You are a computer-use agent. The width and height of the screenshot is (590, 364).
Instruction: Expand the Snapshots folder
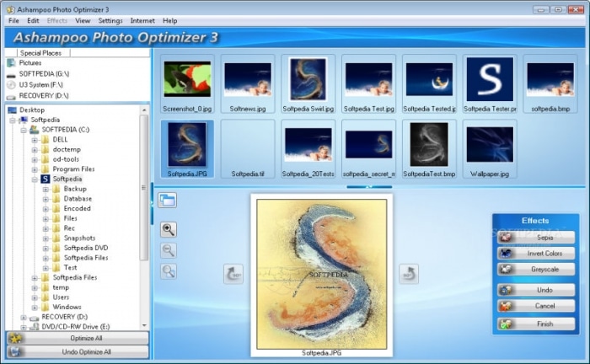point(46,238)
